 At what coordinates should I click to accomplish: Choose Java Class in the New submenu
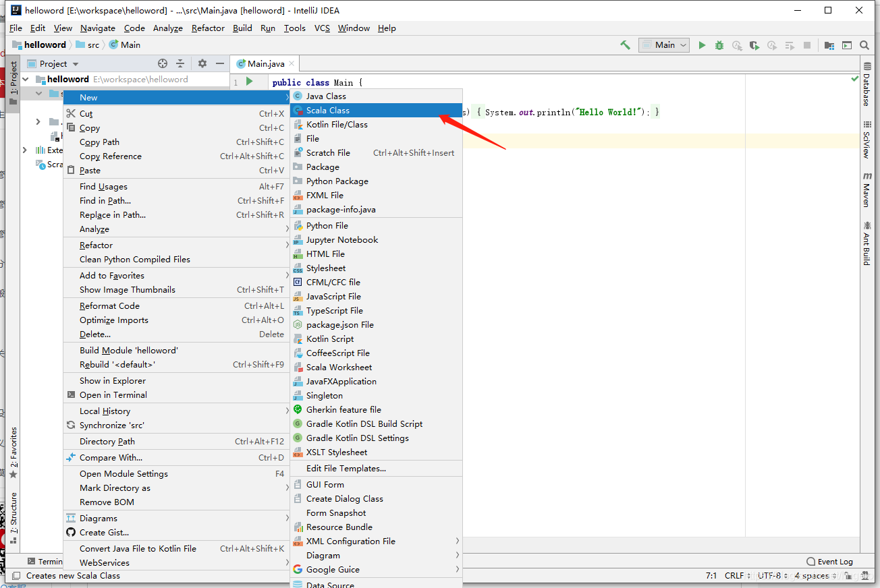click(376, 96)
